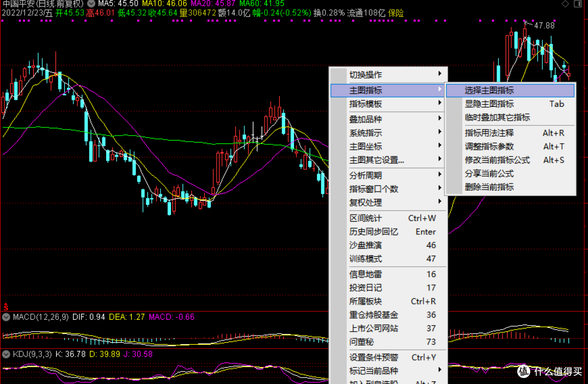Expand arrow beside 分析周期
The height and width of the screenshot is (384, 588).
coord(440,174)
